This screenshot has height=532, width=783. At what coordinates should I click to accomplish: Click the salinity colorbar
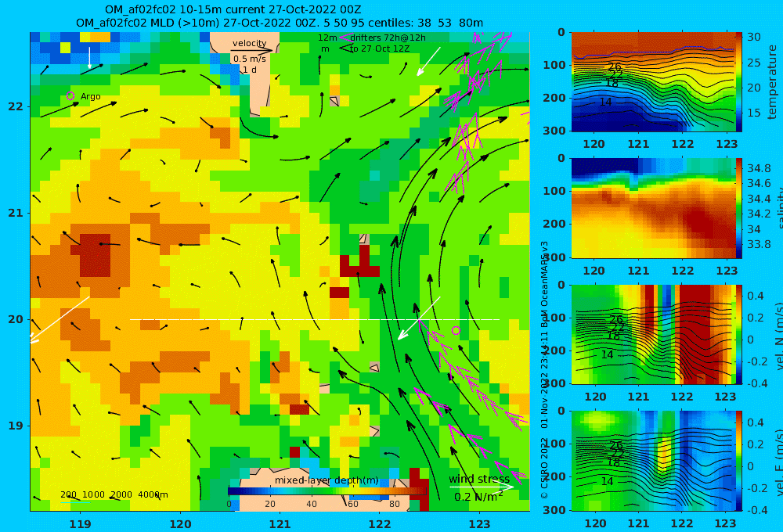tap(738, 208)
